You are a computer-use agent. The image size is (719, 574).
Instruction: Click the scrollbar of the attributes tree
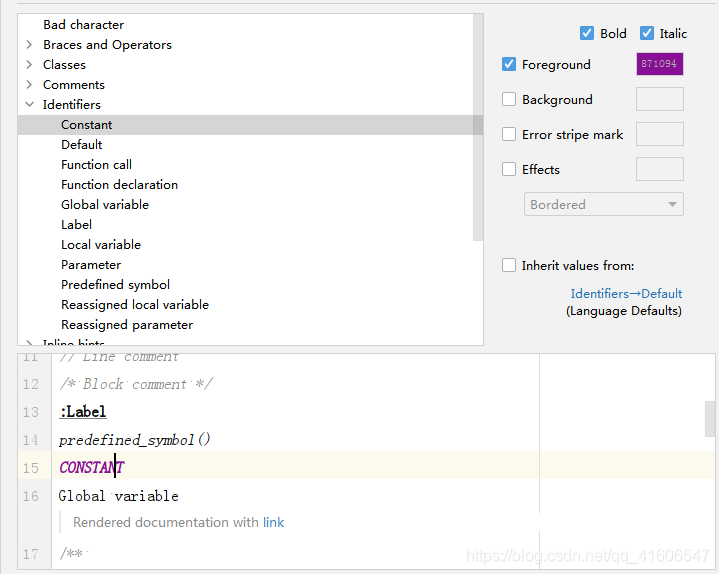pyautogui.click(x=478, y=127)
